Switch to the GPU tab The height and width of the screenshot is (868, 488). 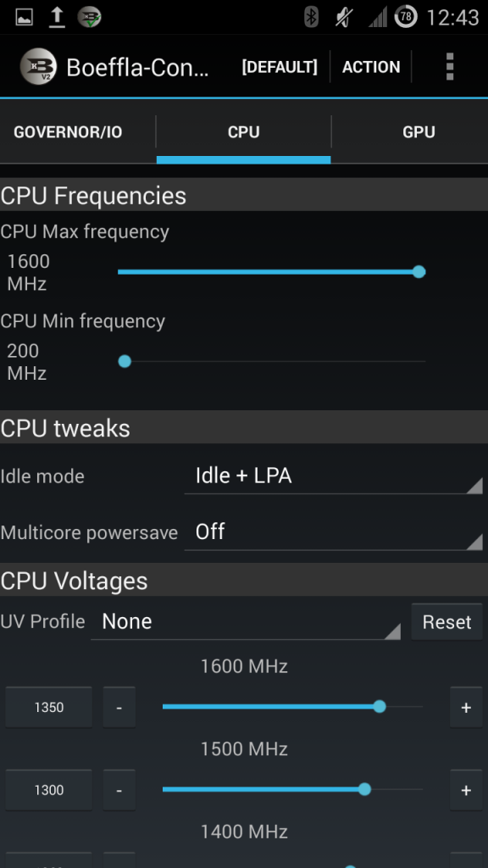tap(419, 132)
